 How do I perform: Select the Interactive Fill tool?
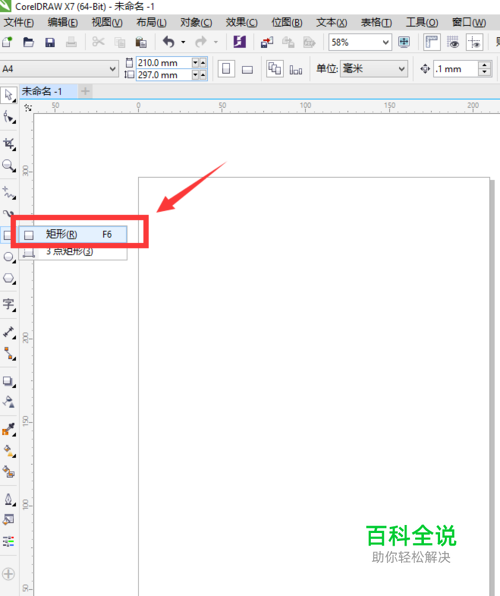pos(9,451)
